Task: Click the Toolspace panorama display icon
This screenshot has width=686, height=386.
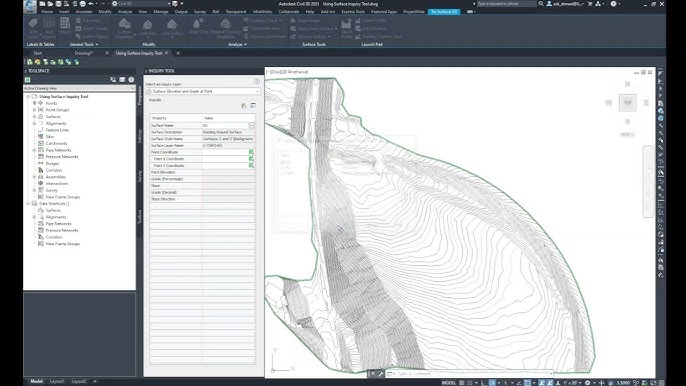Action: (122, 80)
